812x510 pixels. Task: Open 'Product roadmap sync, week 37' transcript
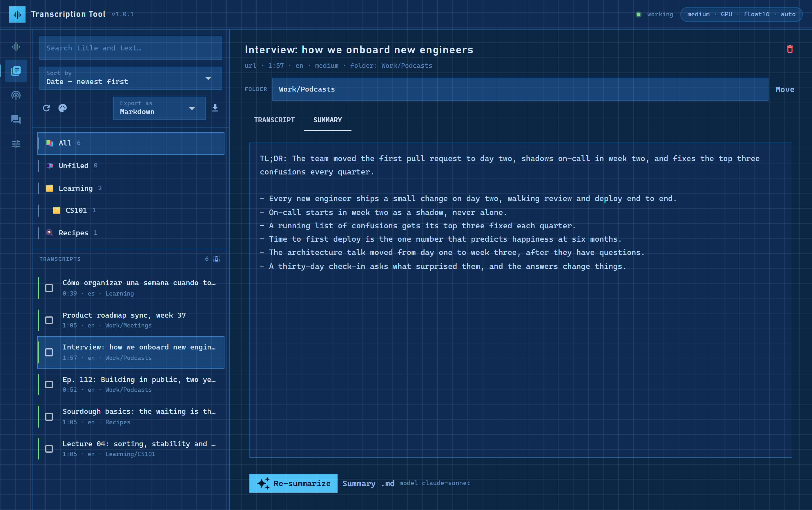pyautogui.click(x=130, y=320)
